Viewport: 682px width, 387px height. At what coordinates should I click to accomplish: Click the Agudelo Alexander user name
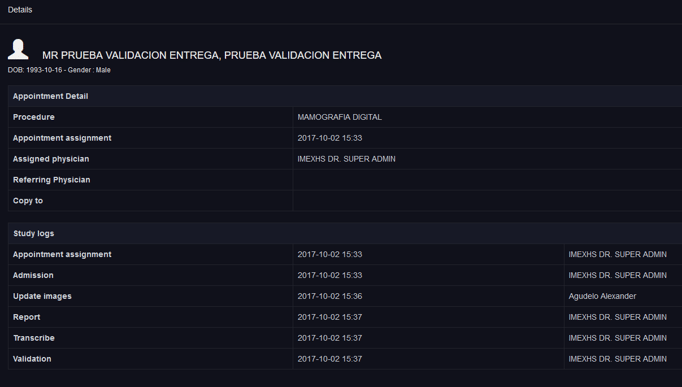click(x=602, y=296)
